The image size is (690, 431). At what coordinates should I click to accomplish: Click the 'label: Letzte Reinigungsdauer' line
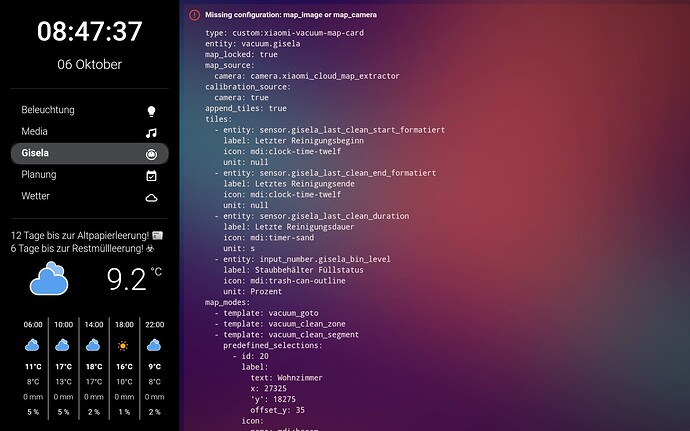coord(289,227)
